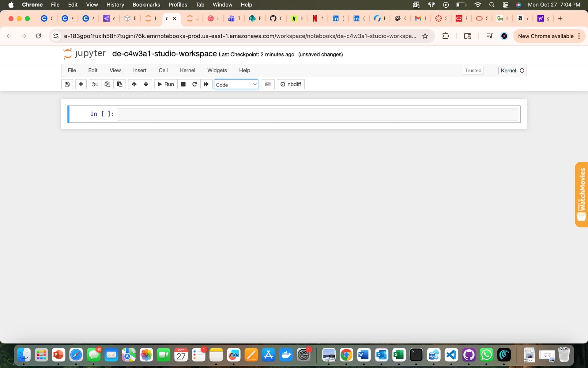
Task: Move selected cell up arrow
Action: [x=134, y=84]
